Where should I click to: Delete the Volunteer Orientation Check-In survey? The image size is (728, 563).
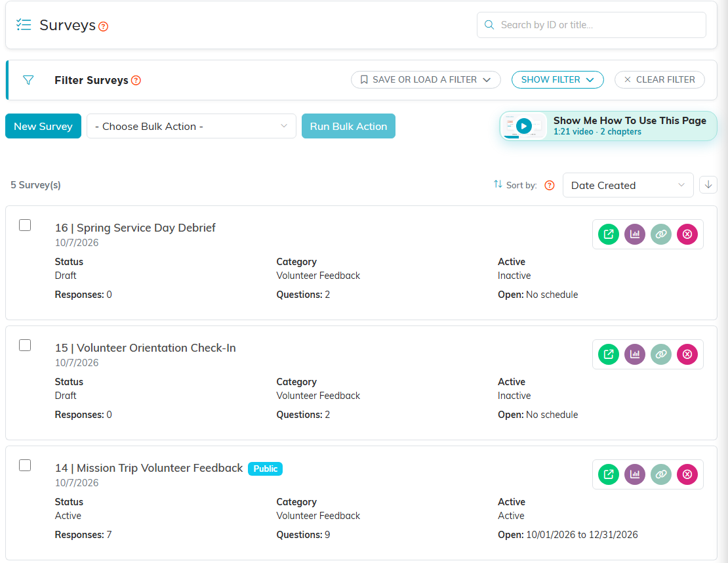[x=687, y=354]
